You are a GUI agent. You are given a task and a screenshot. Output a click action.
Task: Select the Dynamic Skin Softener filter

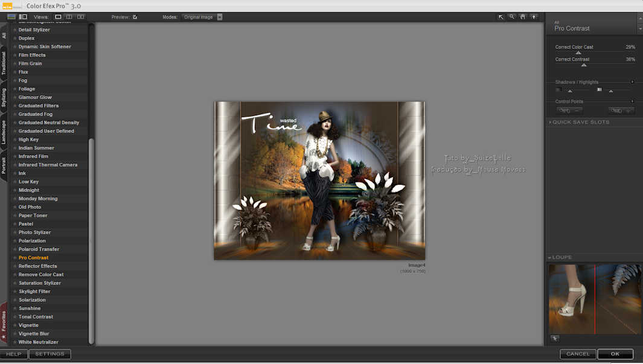(x=45, y=46)
